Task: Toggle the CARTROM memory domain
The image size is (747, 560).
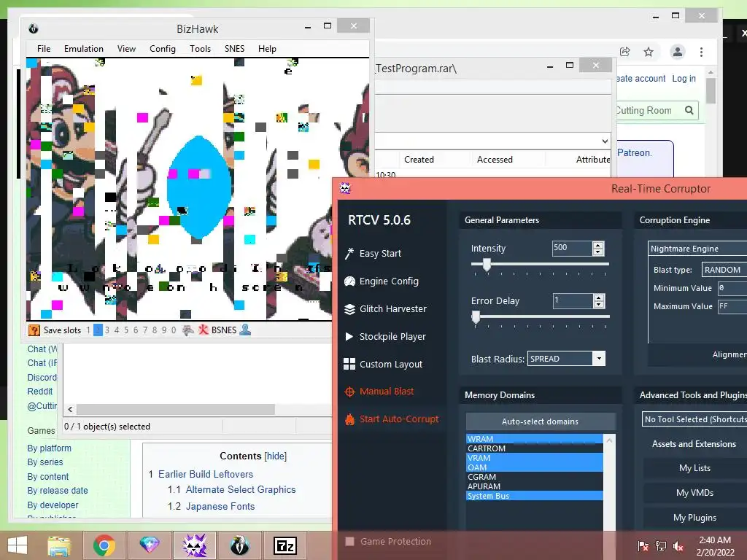Action: [x=534, y=448]
